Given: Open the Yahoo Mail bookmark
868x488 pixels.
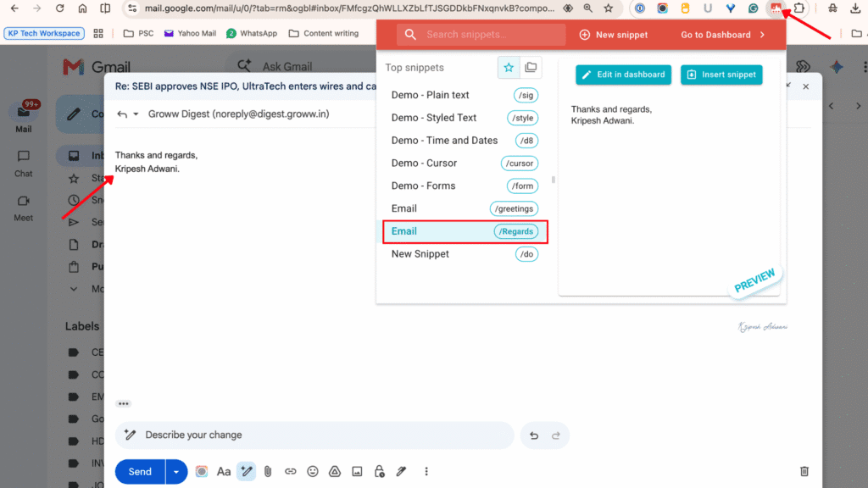Looking at the screenshot, I should coord(190,33).
